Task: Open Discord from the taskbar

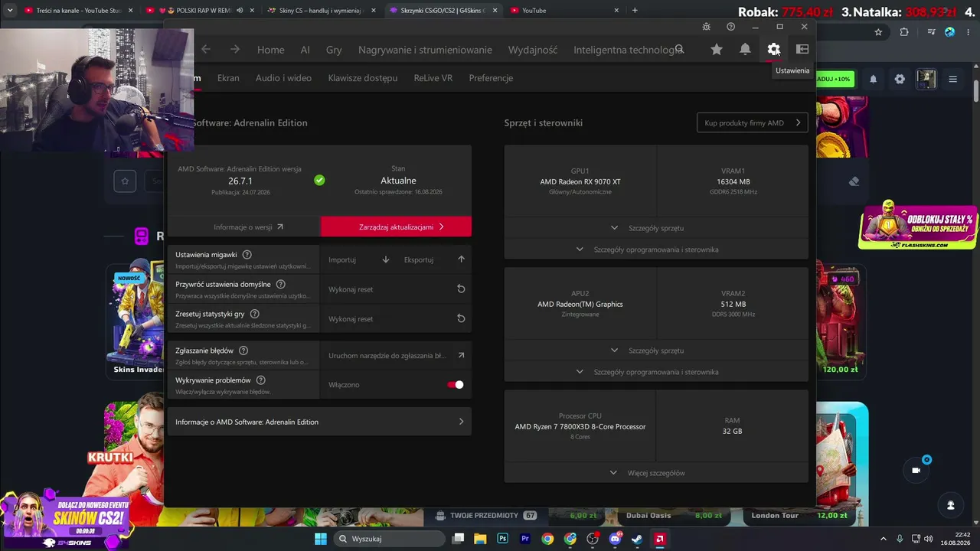Action: (615, 539)
